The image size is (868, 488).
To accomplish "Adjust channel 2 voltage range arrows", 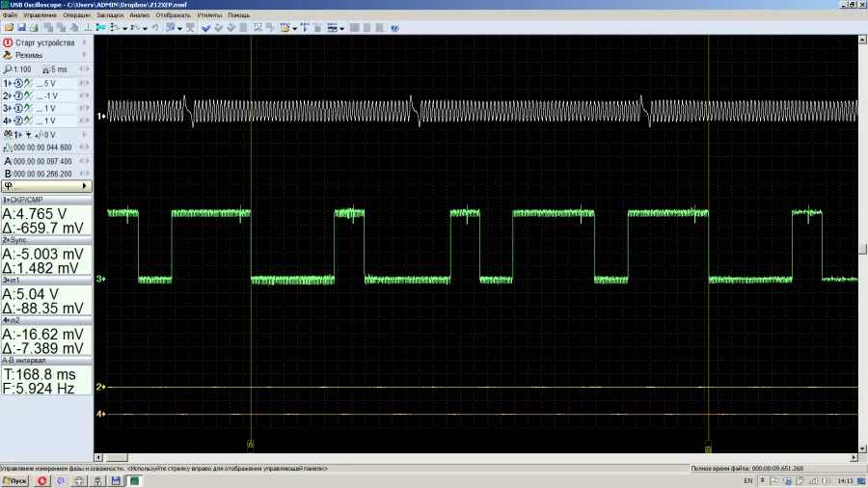I will (84, 95).
